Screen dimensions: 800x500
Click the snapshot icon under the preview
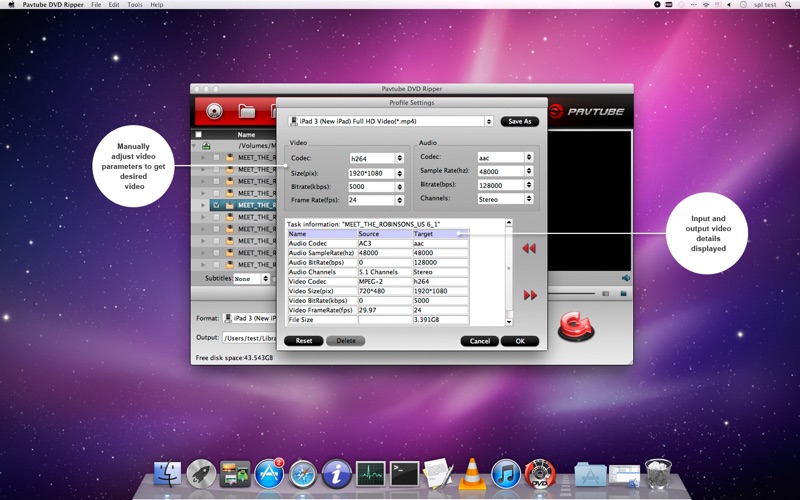(606, 294)
